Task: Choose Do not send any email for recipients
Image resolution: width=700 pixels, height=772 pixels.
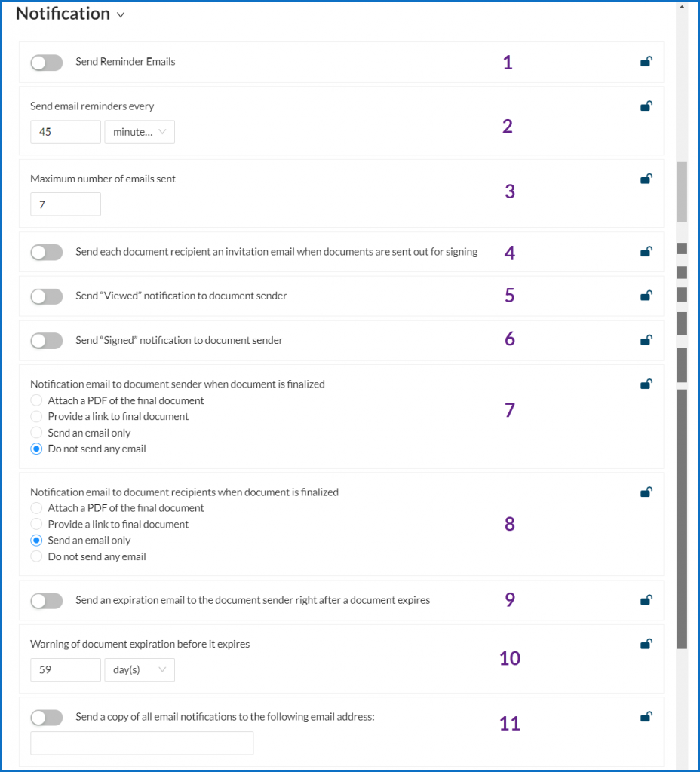Action: 35,556
